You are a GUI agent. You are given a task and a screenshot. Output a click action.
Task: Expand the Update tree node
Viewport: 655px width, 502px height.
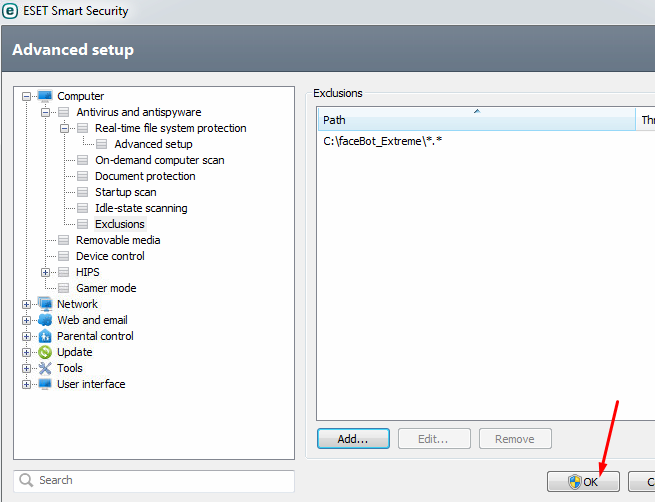click(26, 352)
